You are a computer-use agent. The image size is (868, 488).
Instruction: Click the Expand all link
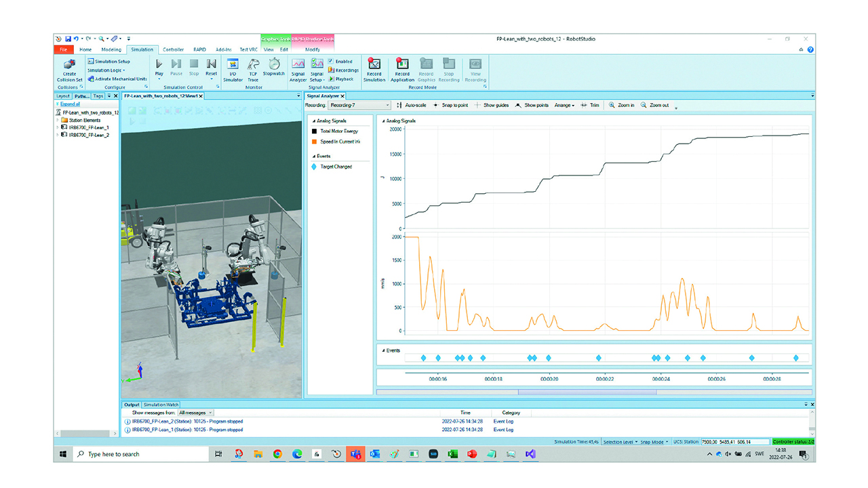coord(70,104)
